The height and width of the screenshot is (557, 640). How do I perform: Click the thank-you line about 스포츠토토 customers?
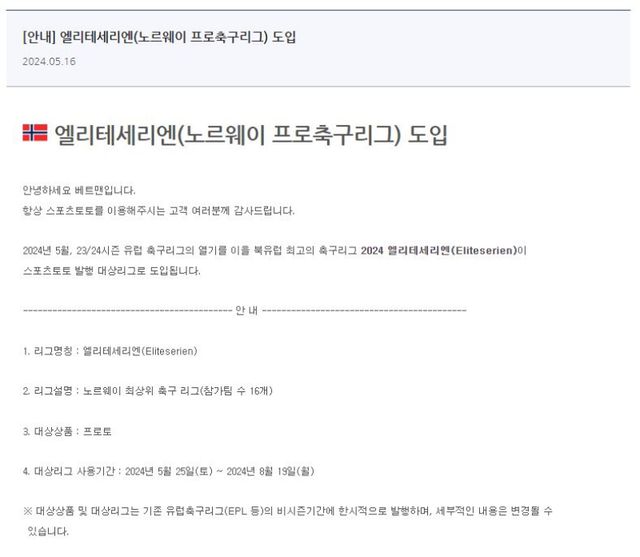tap(158, 211)
